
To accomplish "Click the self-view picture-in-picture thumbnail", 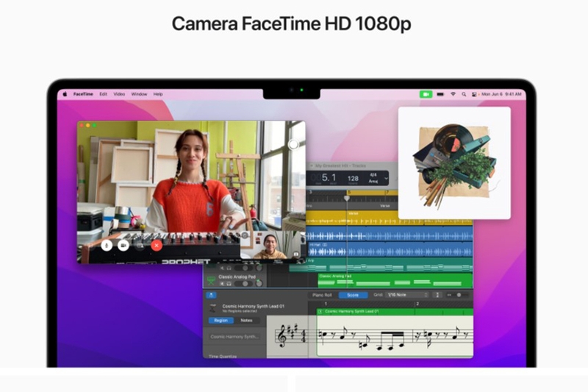I will [270, 245].
